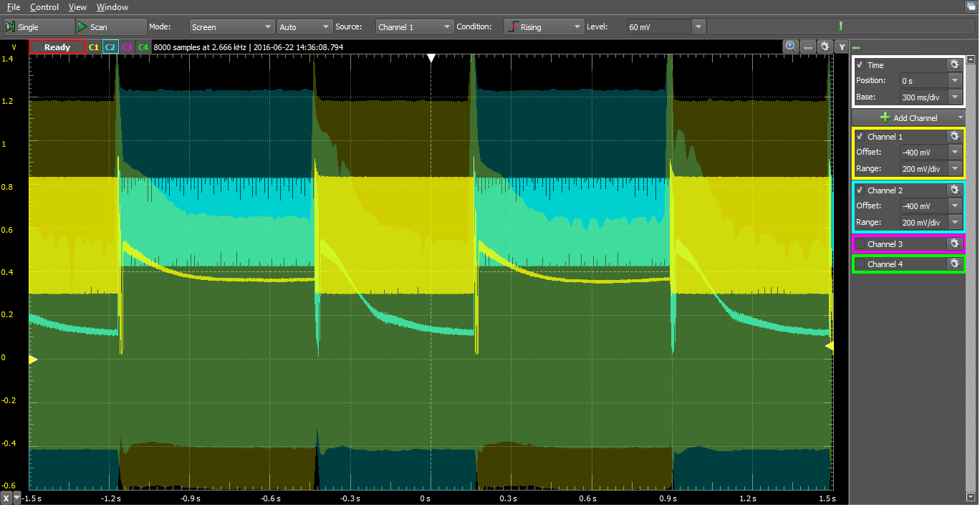Screen dimensions: 980x507
Task: Open the plot settings gear icon
Action: (825, 47)
